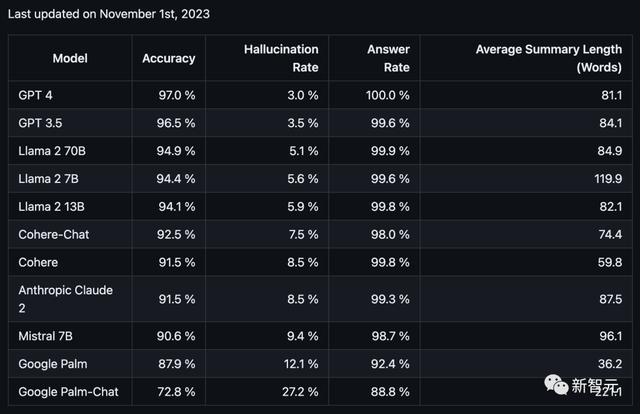The width and height of the screenshot is (640, 414).
Task: Click the Model column header
Action: pyautogui.click(x=70, y=58)
